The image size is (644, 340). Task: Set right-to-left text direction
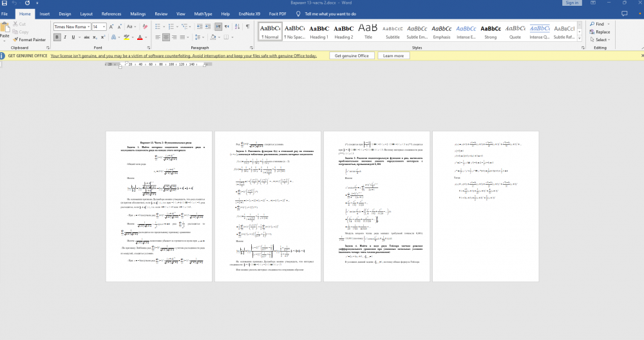pyautogui.click(x=227, y=26)
